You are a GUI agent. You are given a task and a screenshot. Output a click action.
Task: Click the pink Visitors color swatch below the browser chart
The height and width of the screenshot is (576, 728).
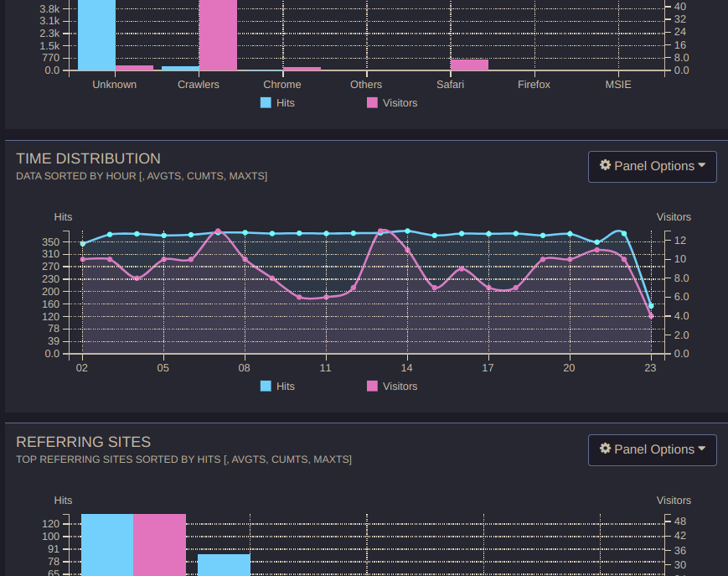pos(371,102)
